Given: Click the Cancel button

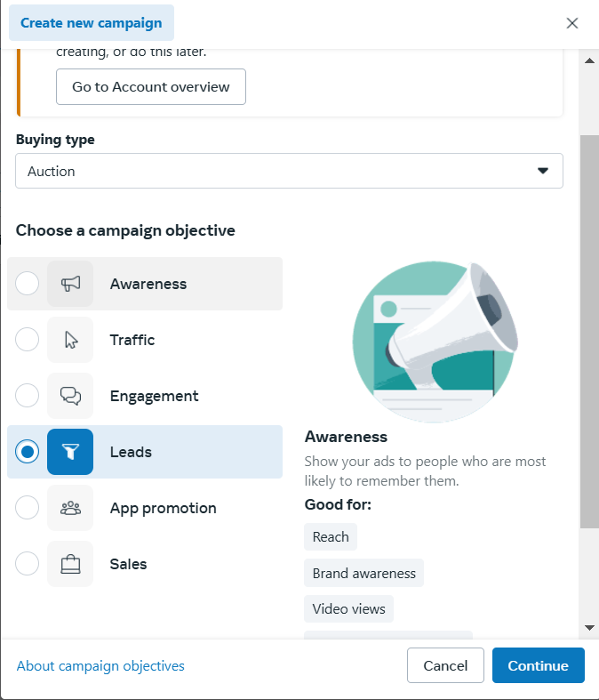Looking at the screenshot, I should point(445,665).
